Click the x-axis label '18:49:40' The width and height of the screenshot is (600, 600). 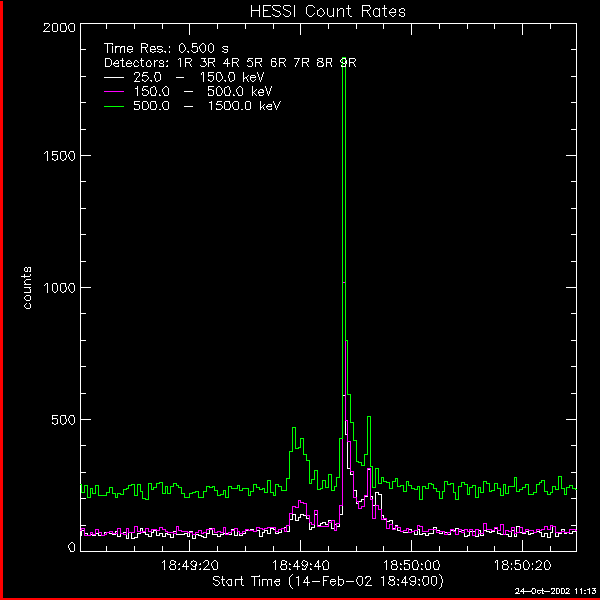coord(300,565)
